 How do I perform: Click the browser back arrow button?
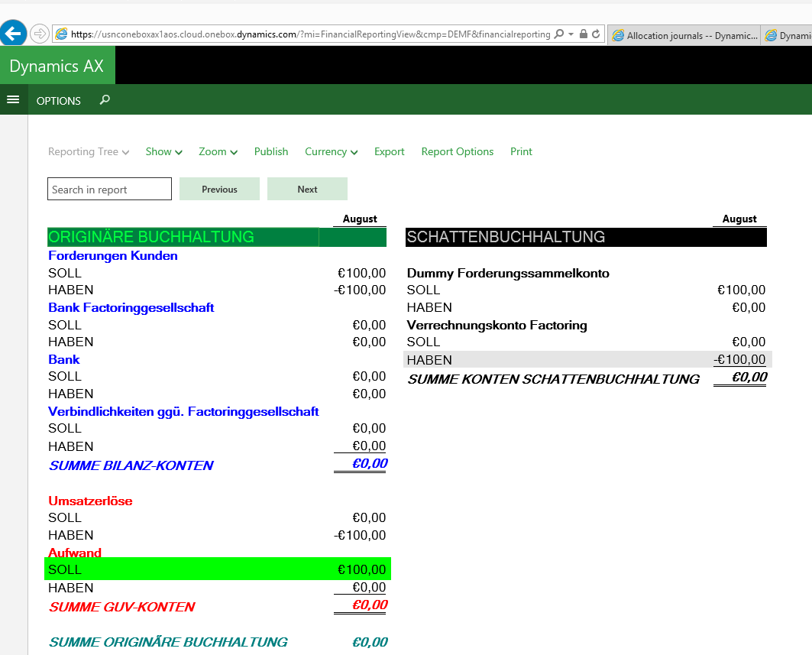coord(13,34)
